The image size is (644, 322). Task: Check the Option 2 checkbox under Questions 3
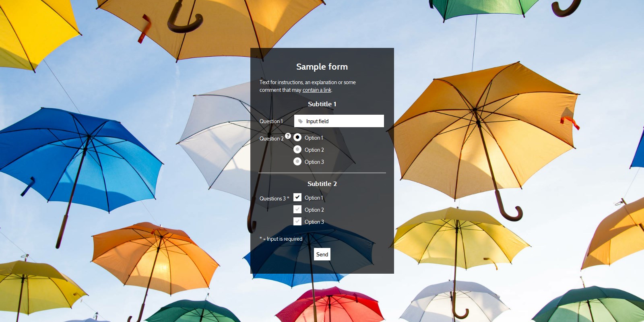pyautogui.click(x=297, y=209)
